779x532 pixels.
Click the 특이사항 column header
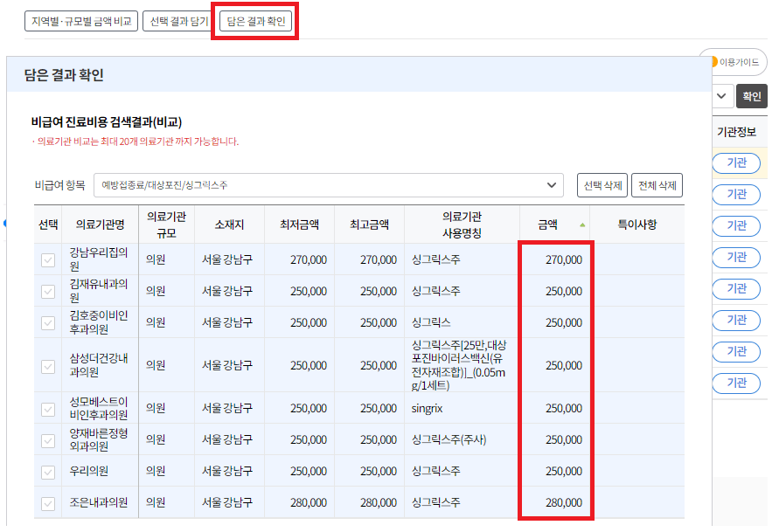(x=636, y=225)
